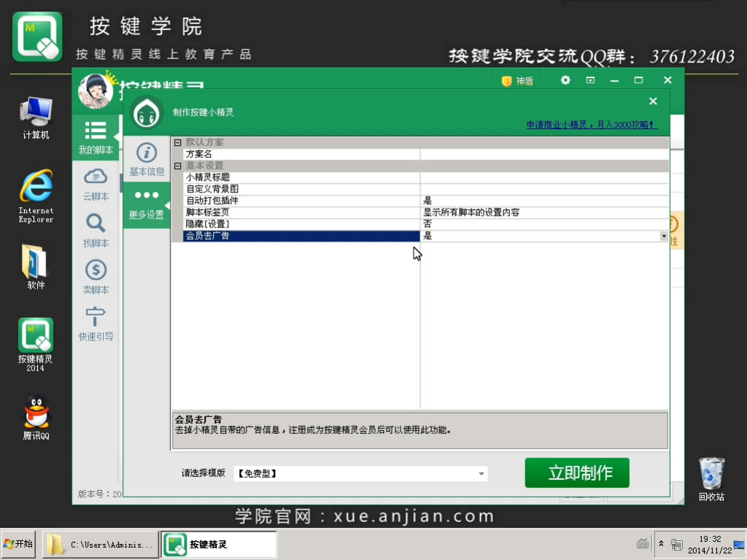The image size is (747, 560).
Task: Switch to 基本信息 tab
Action: [x=147, y=160]
